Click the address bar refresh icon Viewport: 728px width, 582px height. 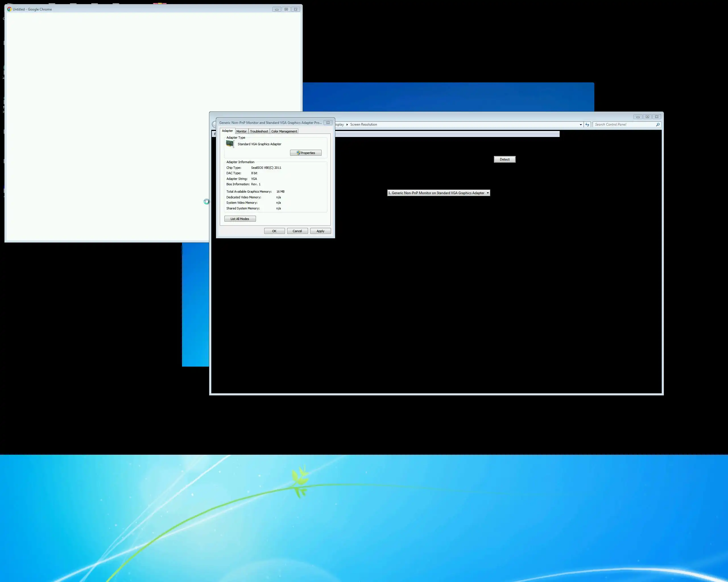(x=587, y=124)
